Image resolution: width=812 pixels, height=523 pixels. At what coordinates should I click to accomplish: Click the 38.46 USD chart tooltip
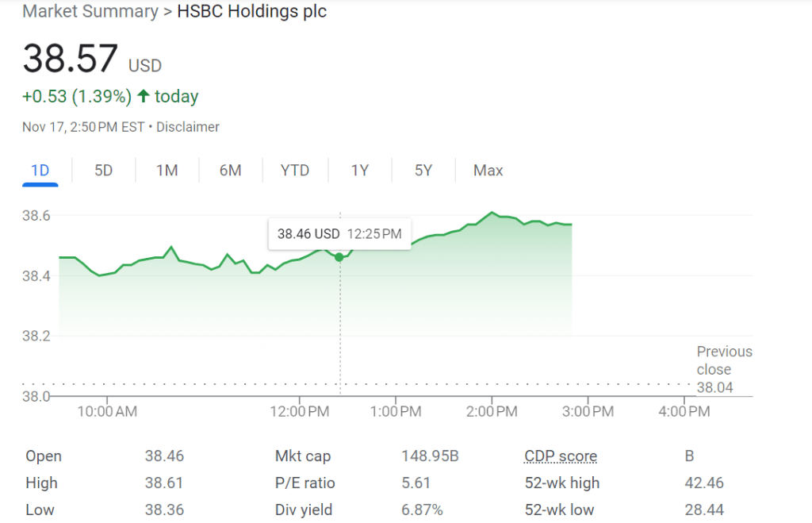pyautogui.click(x=339, y=234)
